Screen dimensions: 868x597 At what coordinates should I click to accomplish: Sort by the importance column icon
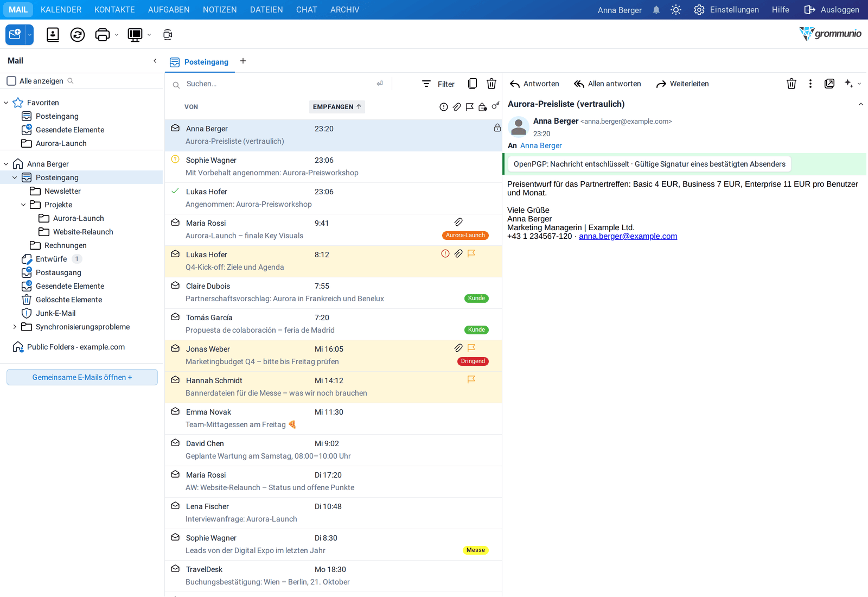(444, 107)
